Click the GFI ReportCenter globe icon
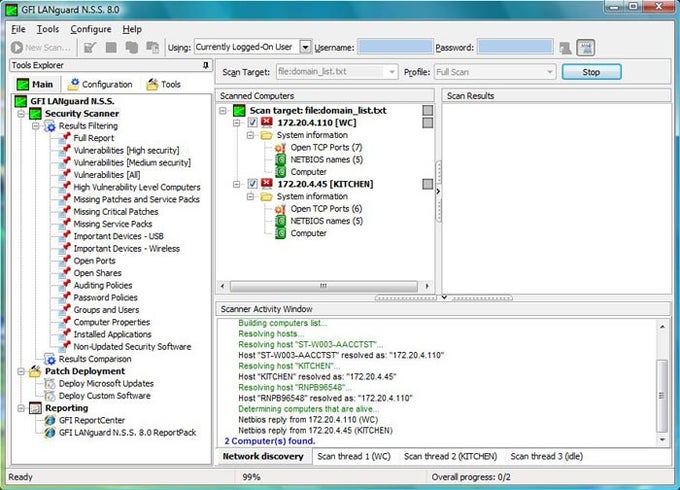Screen dimensions: 680x490 (x=50, y=420)
